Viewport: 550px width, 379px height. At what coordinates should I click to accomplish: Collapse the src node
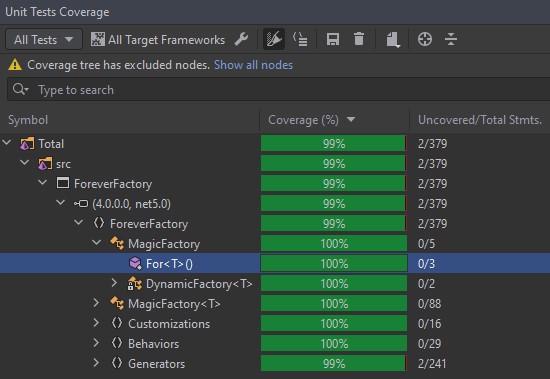click(25, 162)
